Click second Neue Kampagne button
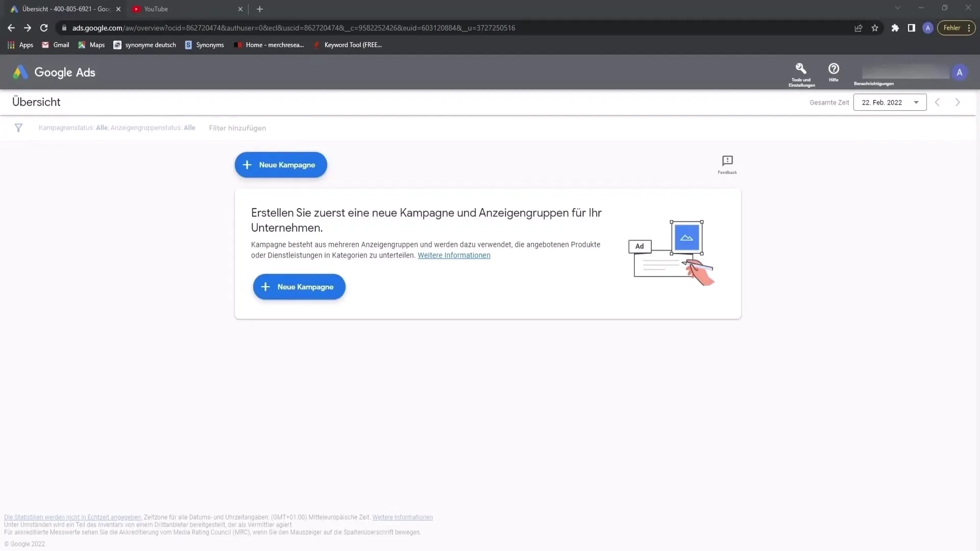This screenshot has width=980, height=551. pyautogui.click(x=299, y=287)
